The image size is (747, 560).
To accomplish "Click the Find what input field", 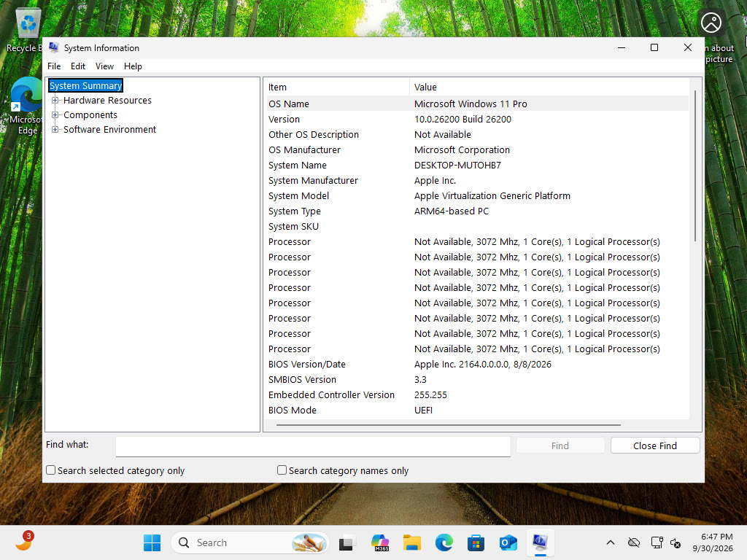I will pyautogui.click(x=313, y=446).
